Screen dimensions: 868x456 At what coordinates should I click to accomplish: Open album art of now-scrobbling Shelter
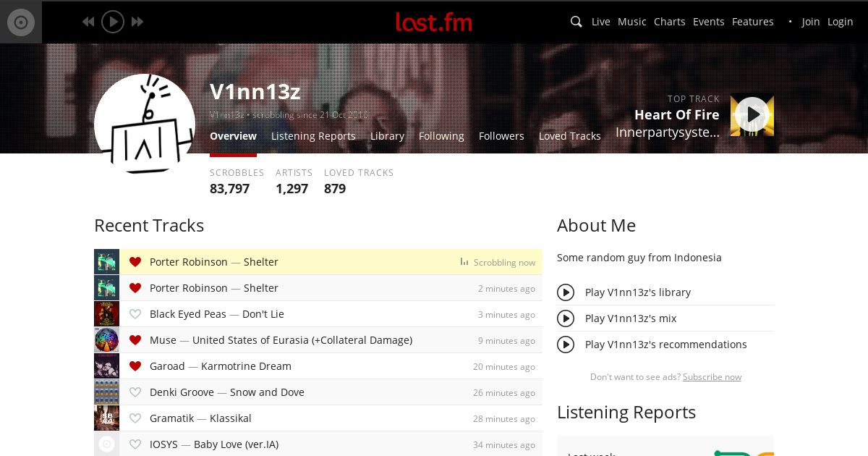[x=106, y=262]
